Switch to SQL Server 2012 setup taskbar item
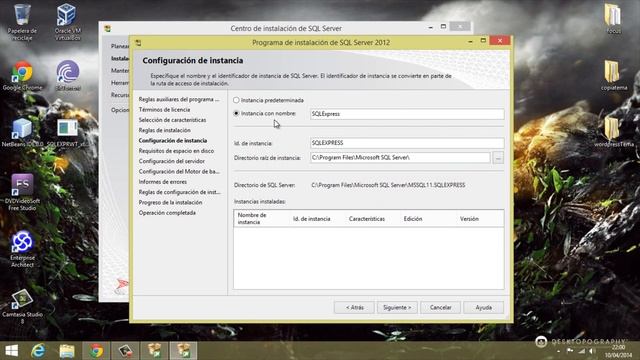Viewport: 640px width, 360px height. click(x=183, y=351)
